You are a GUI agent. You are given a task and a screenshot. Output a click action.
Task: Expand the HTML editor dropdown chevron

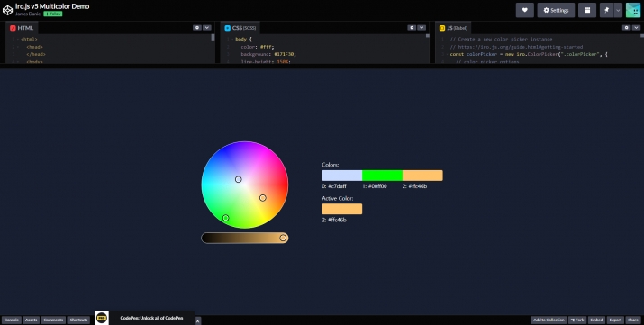(x=207, y=28)
